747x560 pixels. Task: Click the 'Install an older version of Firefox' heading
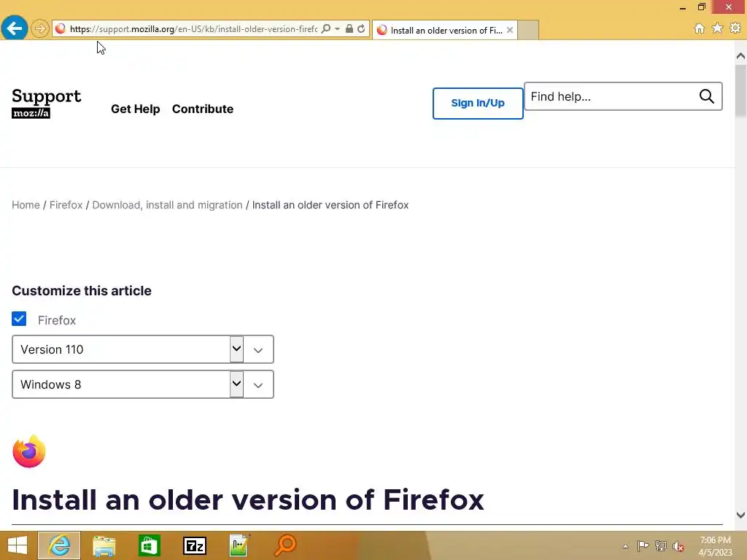point(248,499)
